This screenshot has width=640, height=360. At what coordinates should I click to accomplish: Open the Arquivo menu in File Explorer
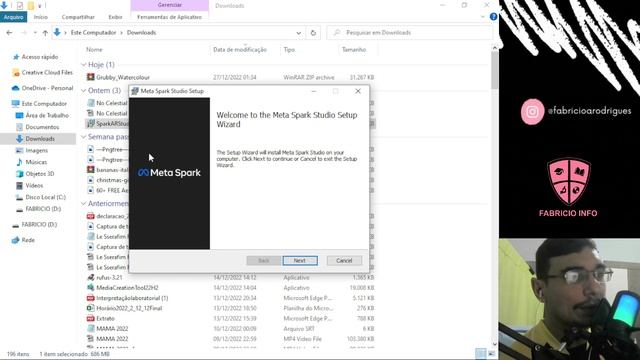coord(13,17)
